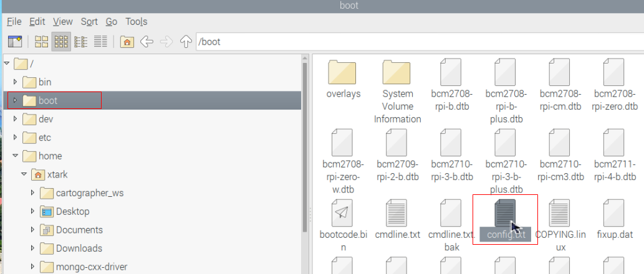
Task: Open the Tools menu
Action: point(137,22)
